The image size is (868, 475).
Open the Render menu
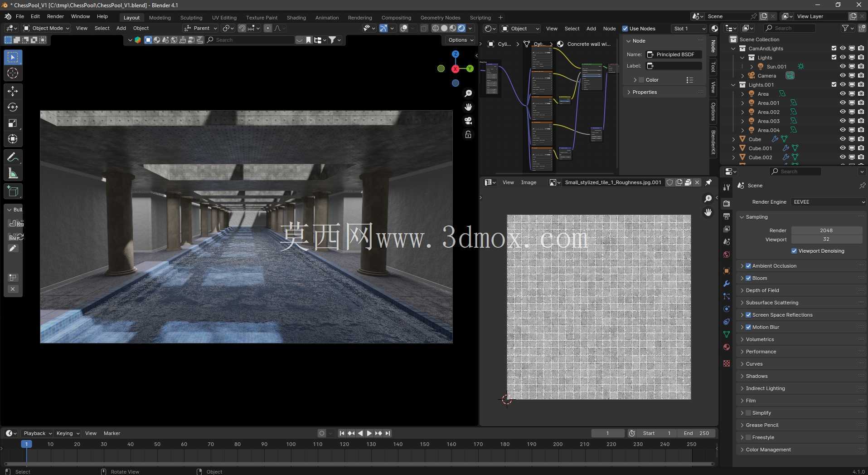pyautogui.click(x=55, y=16)
